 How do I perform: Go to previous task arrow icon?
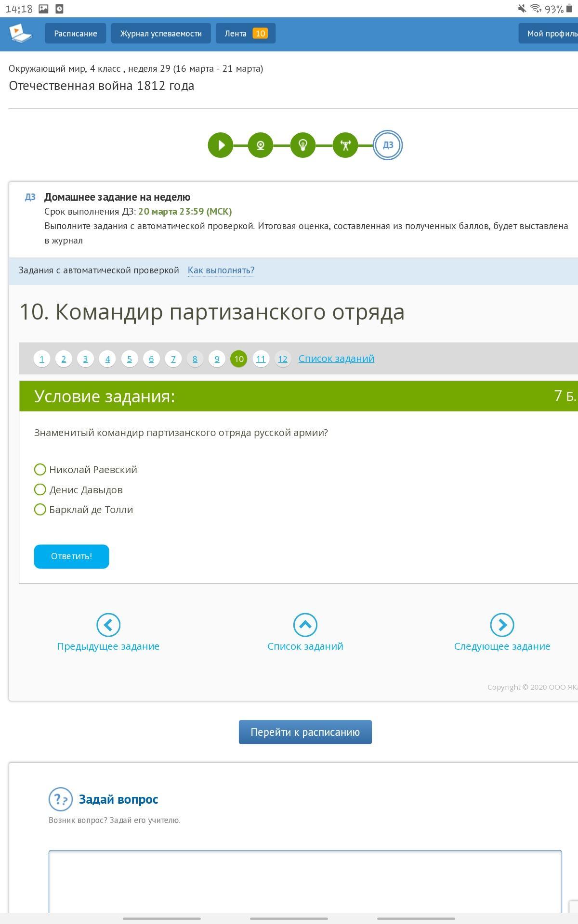108,625
